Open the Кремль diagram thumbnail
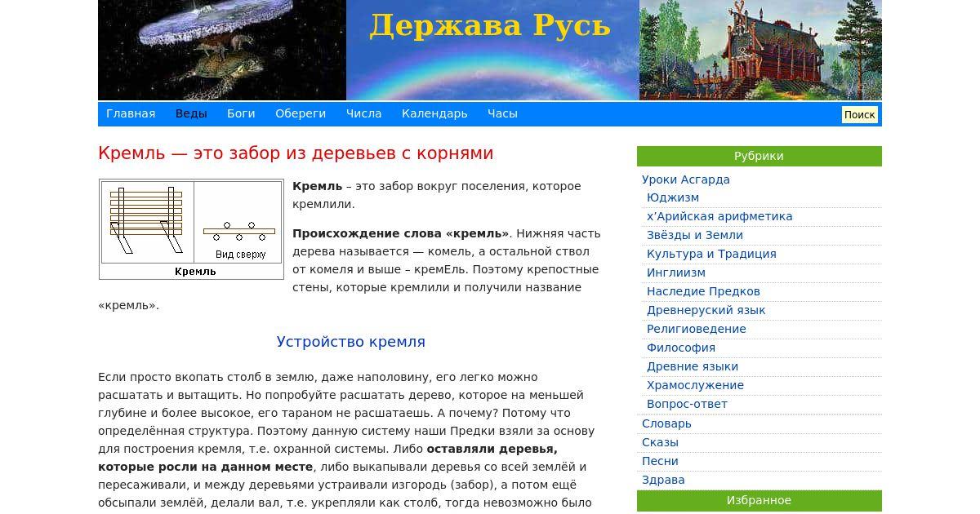980x514 pixels. (191, 229)
